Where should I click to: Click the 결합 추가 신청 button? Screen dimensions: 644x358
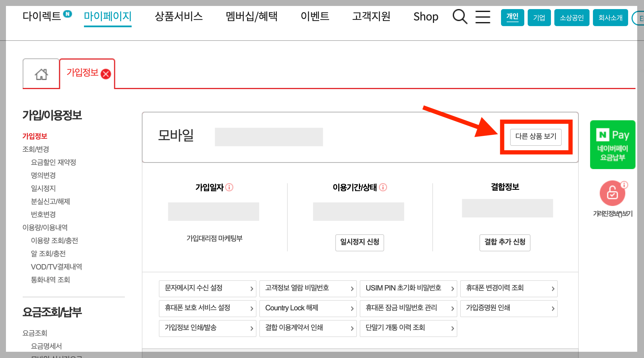click(x=505, y=242)
